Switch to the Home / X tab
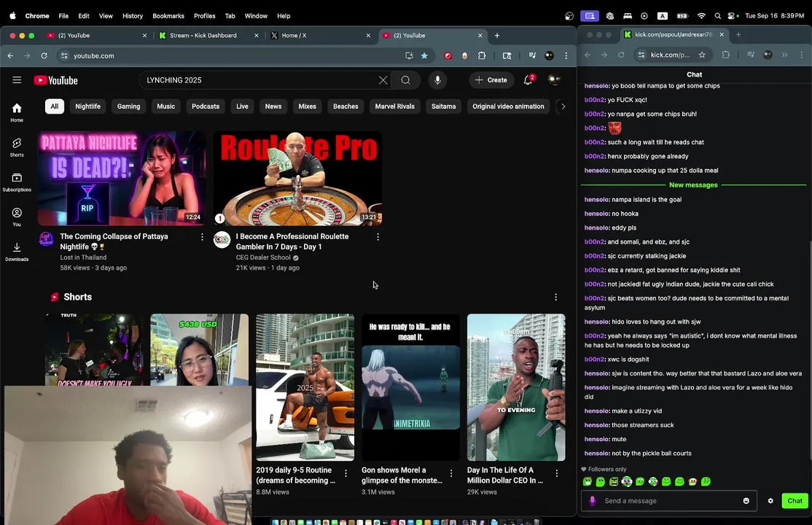This screenshot has height=525, width=812. (x=321, y=35)
